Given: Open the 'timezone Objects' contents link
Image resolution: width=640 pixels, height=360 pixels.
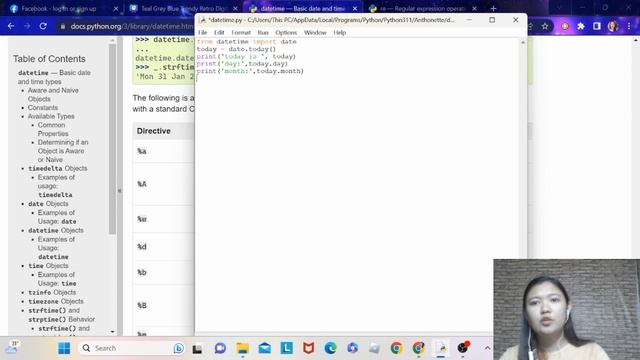Looking at the screenshot, I should coord(56,302).
